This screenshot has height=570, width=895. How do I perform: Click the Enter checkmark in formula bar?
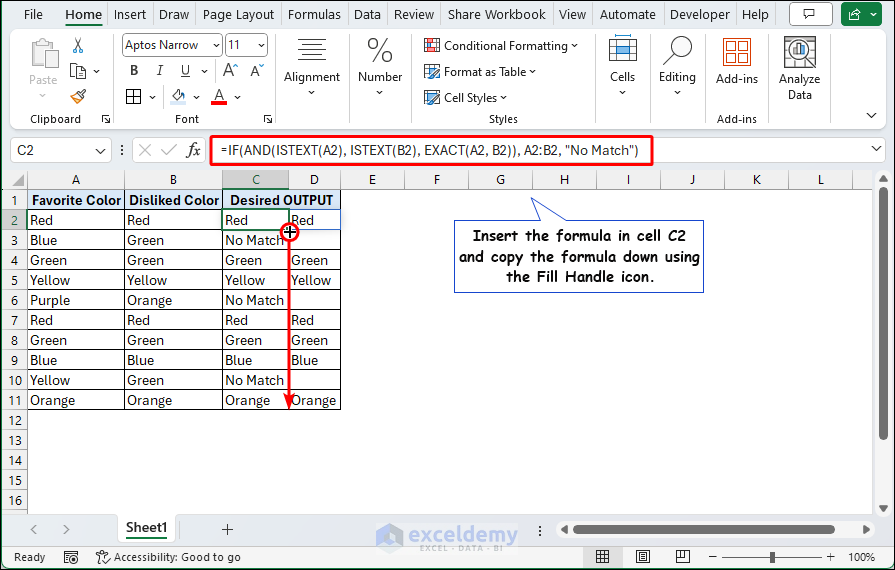pyautogui.click(x=168, y=151)
